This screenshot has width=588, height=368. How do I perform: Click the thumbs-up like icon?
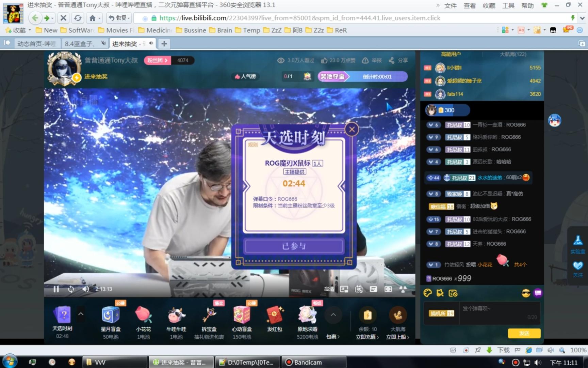[324, 60]
